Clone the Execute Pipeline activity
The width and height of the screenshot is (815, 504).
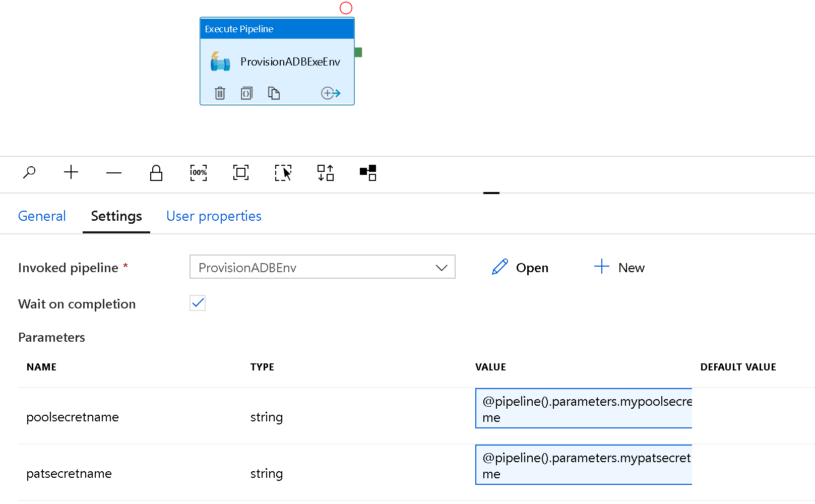point(274,93)
